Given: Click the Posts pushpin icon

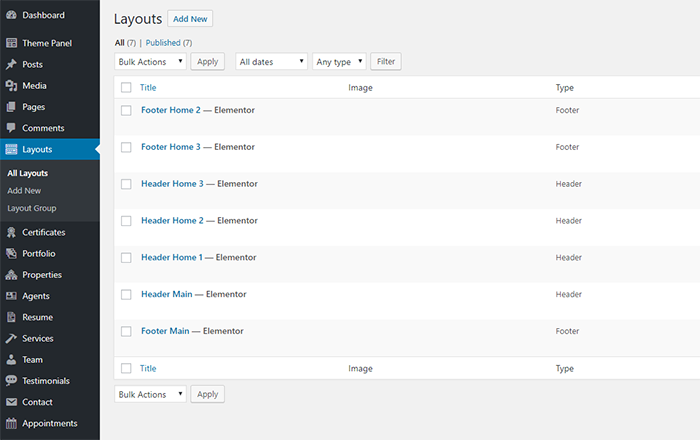Looking at the screenshot, I should pyautogui.click(x=11, y=64).
